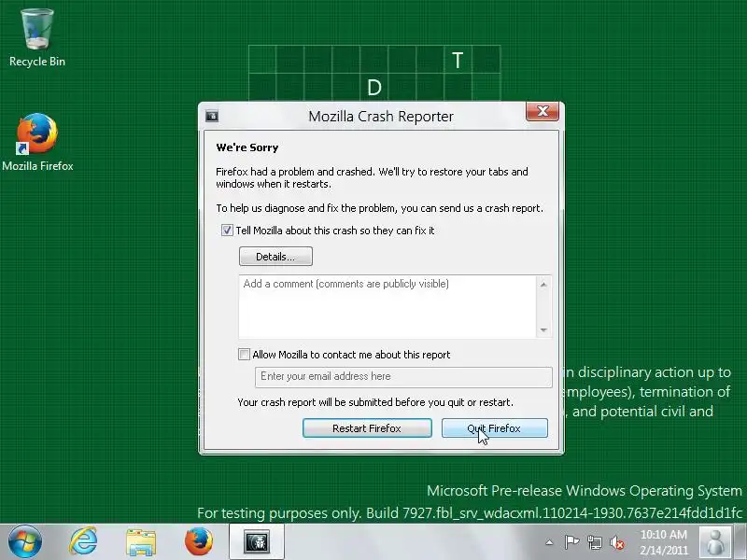The width and height of the screenshot is (747, 560).
Task: Open the Action Center flag icon
Action: [571, 542]
